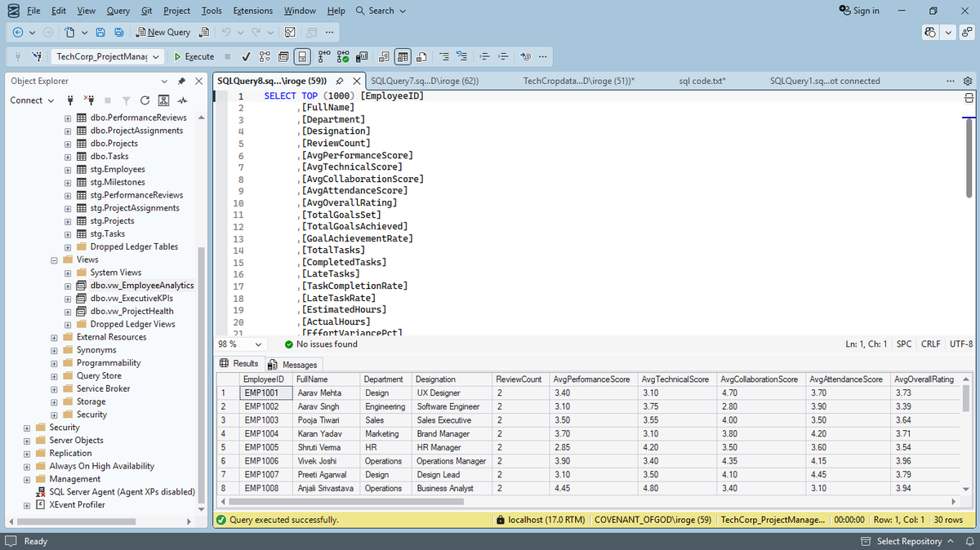
Task: Click the Navigate Backward arrow icon
Action: 18,33
